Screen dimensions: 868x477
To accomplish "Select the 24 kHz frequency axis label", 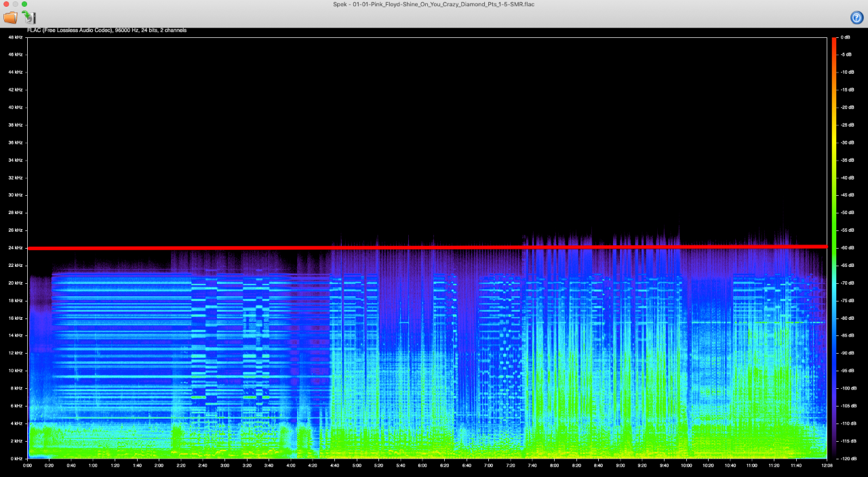I will click(x=15, y=248).
